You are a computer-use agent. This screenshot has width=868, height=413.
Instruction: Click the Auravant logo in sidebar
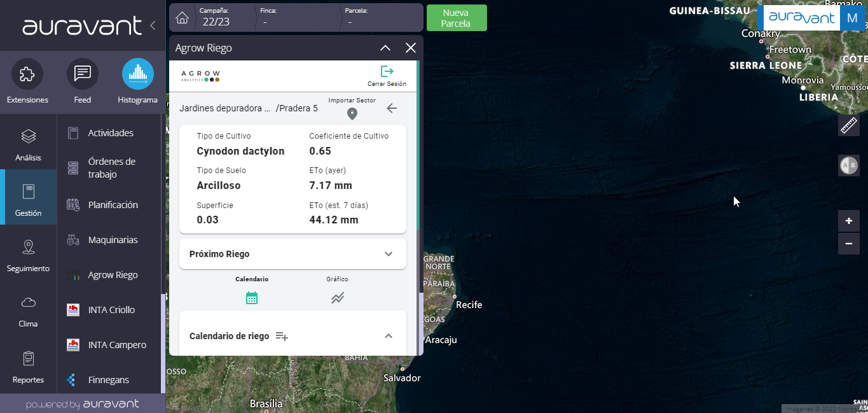pyautogui.click(x=82, y=26)
